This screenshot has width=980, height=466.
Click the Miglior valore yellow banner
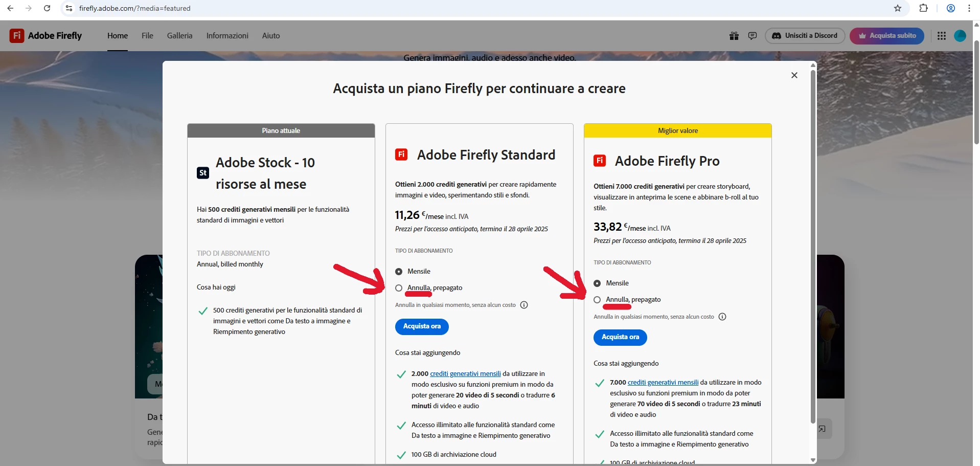coord(678,130)
